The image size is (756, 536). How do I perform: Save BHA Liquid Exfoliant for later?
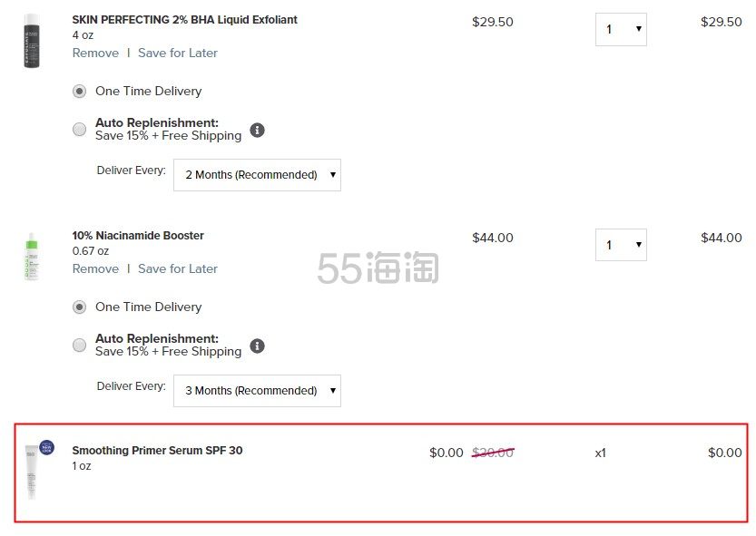point(178,53)
